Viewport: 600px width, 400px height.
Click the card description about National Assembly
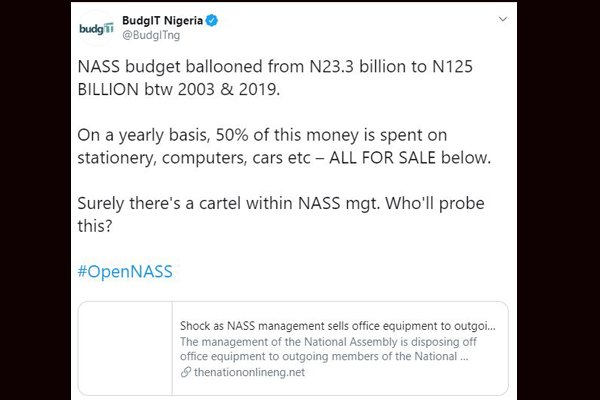(x=328, y=349)
